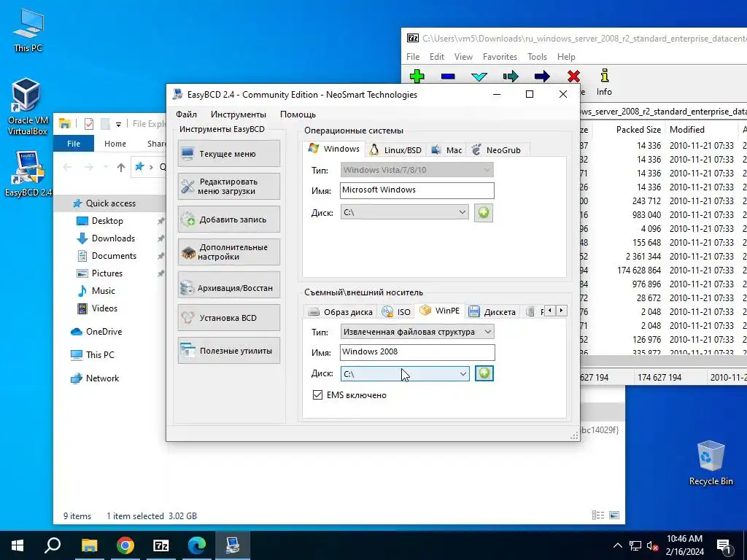Open the Помощь menu in EasyBCD
This screenshot has width=747, height=560.
click(x=298, y=114)
